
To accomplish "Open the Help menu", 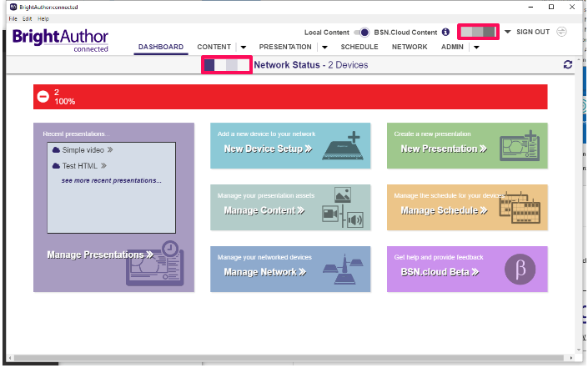I will pyautogui.click(x=43, y=18).
